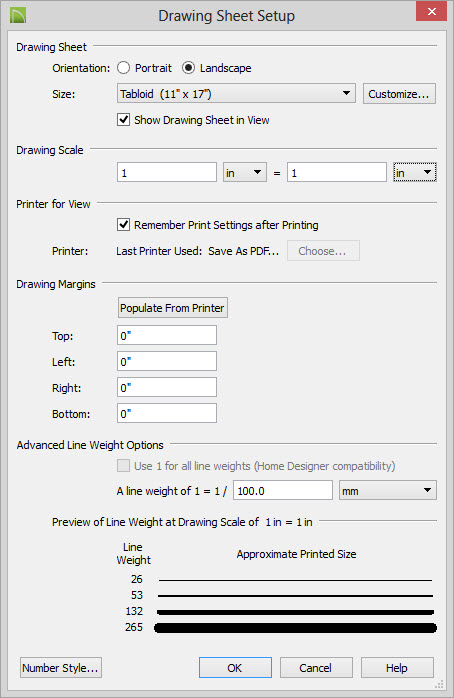Click the Customize... button
This screenshot has width=454, height=698.
(x=399, y=93)
